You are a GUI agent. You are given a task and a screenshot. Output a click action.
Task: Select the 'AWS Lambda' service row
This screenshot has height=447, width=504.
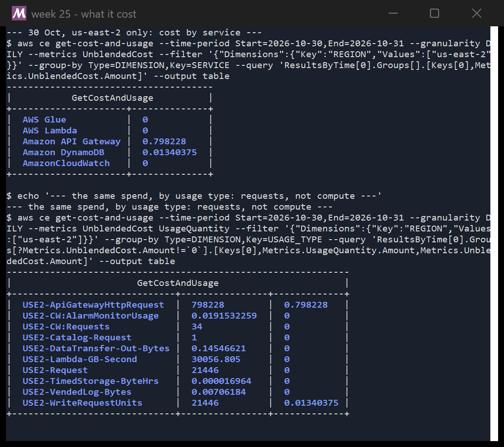coord(109,130)
